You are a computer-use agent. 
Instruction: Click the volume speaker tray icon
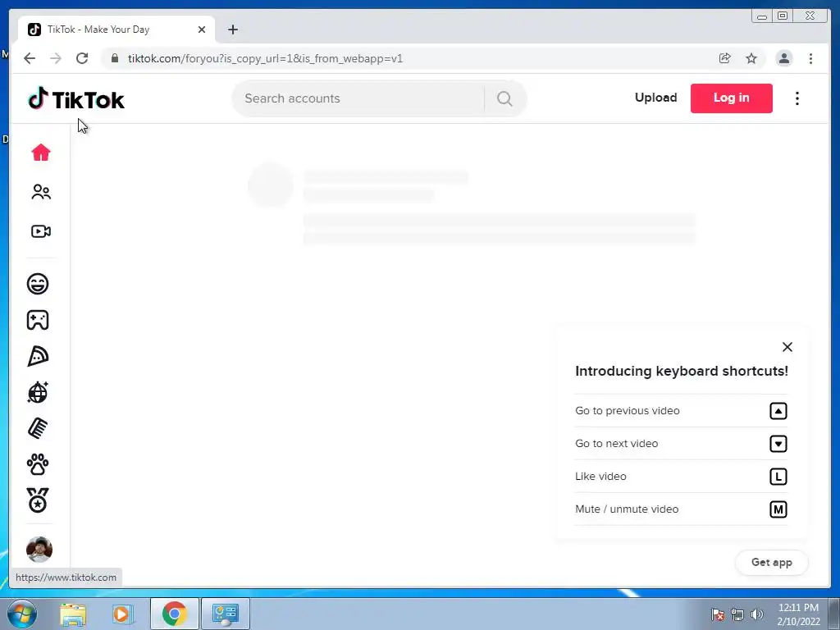(757, 614)
